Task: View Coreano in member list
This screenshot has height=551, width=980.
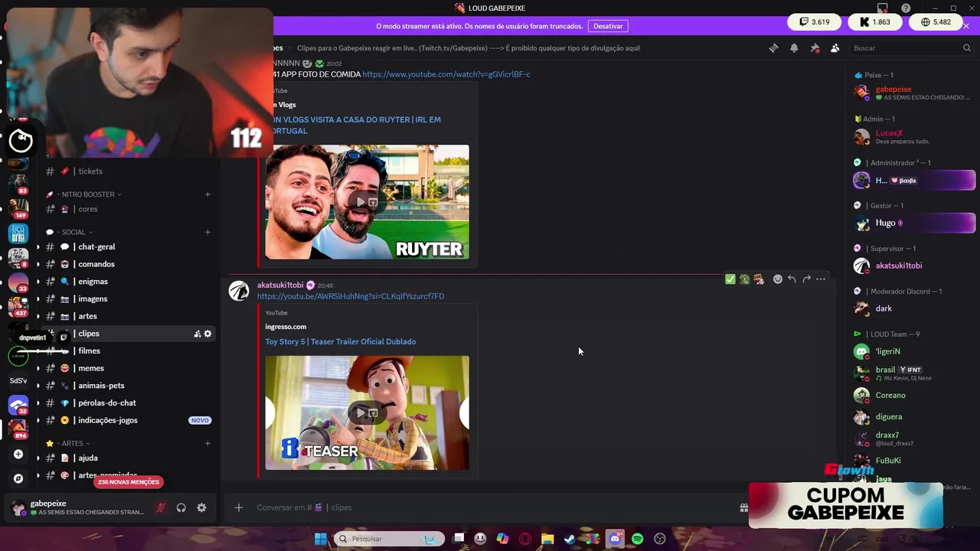Action: coord(914,395)
